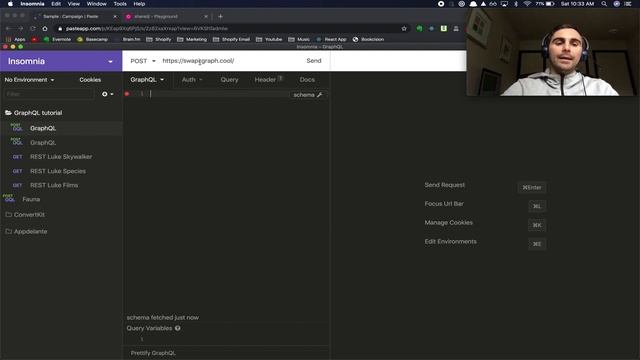
Task: Open a new browser tab with plus
Action: point(220,16)
